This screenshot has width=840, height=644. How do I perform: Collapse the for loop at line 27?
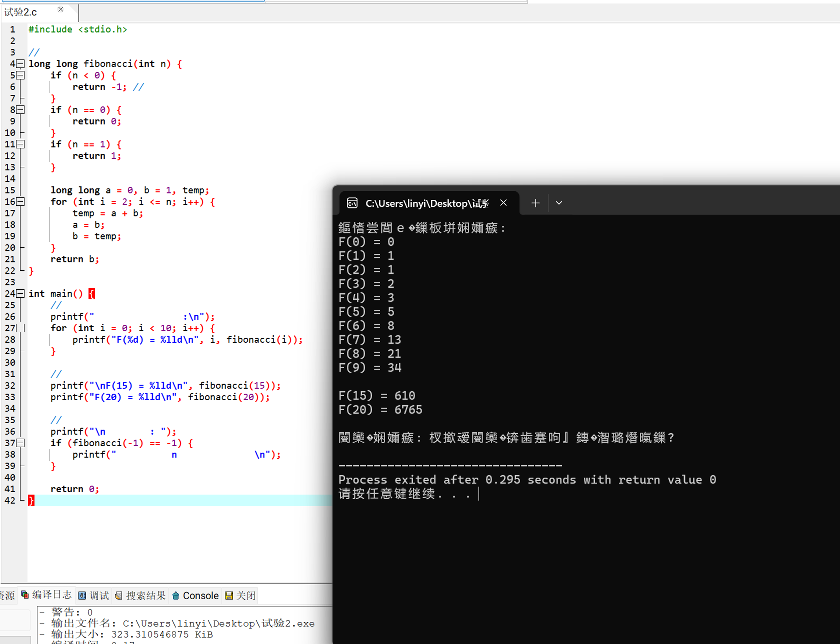20,328
